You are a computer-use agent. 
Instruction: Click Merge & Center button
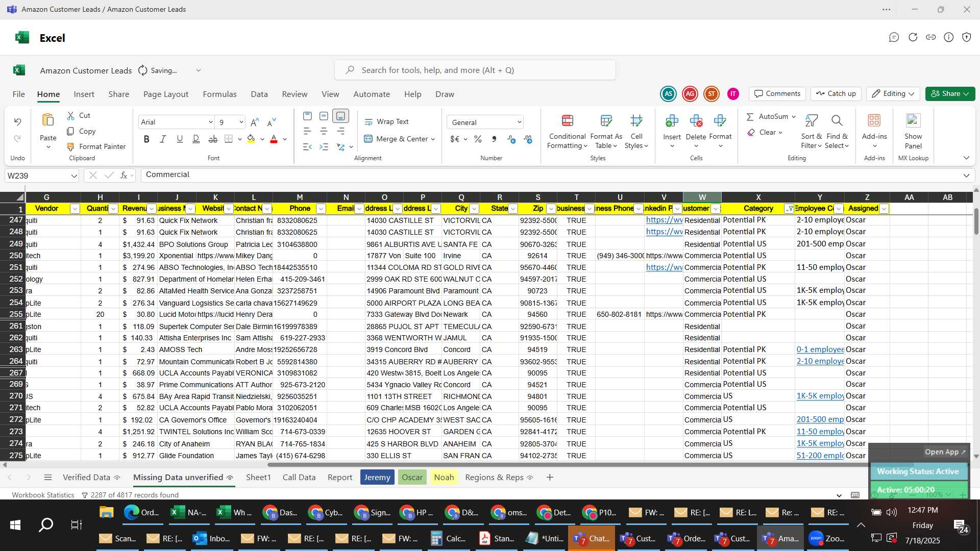pyautogui.click(x=400, y=139)
